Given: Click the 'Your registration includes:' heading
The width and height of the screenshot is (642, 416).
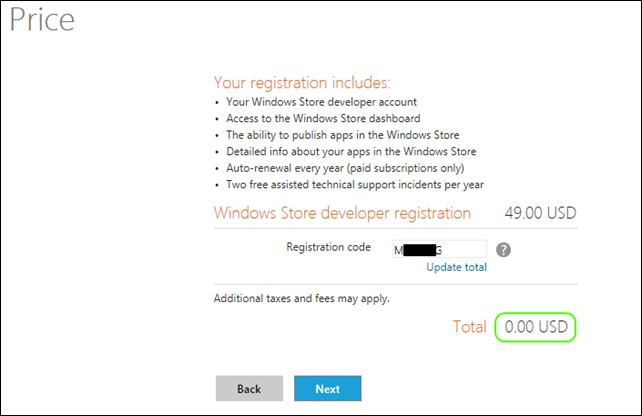Looking at the screenshot, I should click(x=302, y=82).
